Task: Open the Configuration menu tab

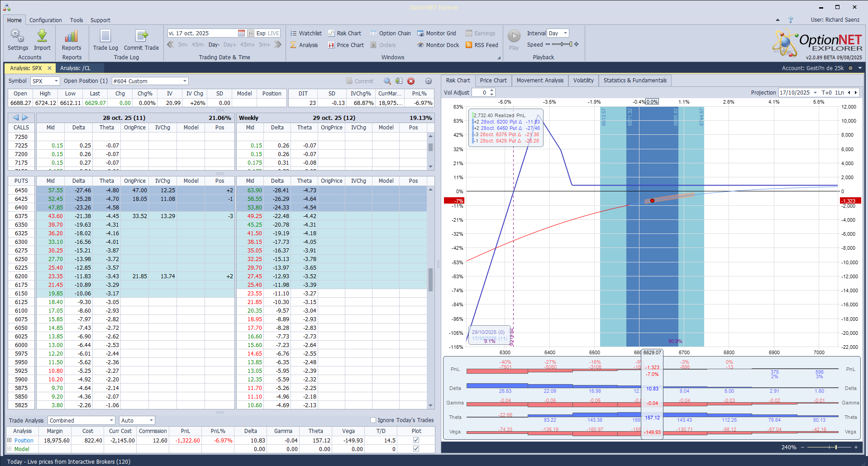Action: click(46, 20)
